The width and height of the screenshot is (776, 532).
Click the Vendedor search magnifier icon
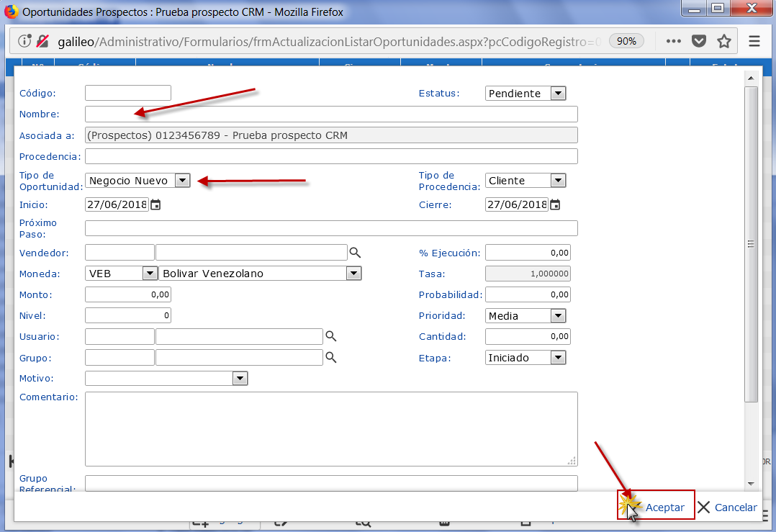click(355, 253)
